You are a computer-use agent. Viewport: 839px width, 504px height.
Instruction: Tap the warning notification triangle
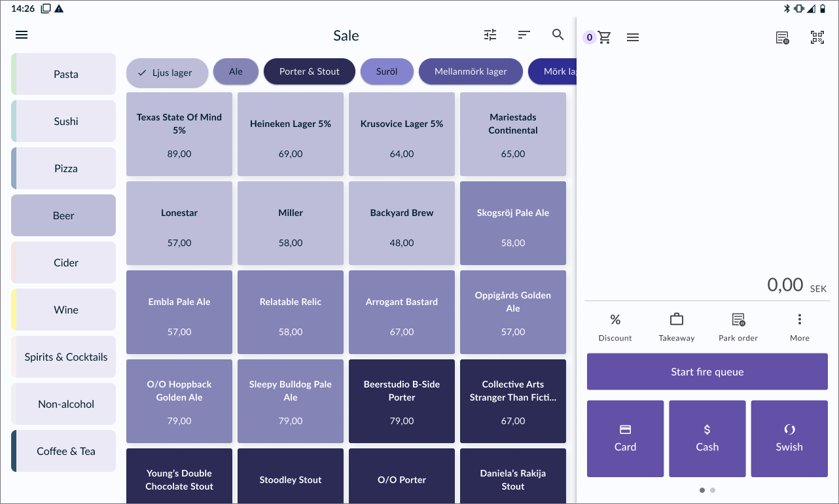59,9
